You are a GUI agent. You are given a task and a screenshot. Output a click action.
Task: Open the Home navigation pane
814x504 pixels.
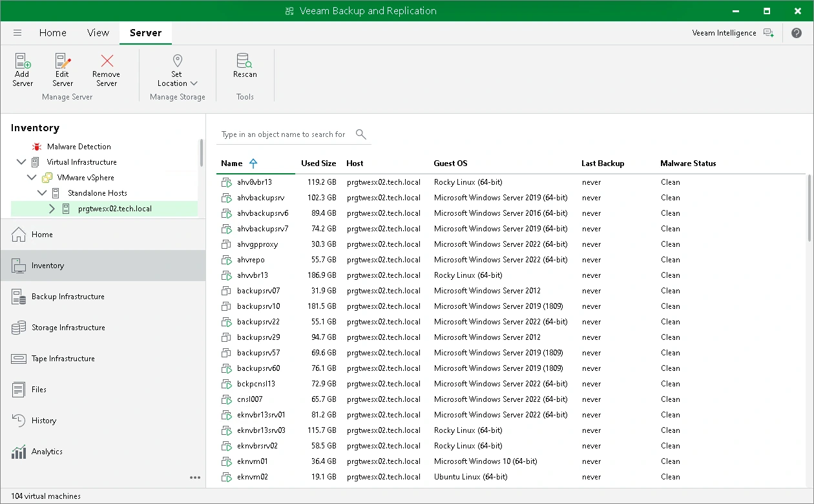[x=103, y=235]
